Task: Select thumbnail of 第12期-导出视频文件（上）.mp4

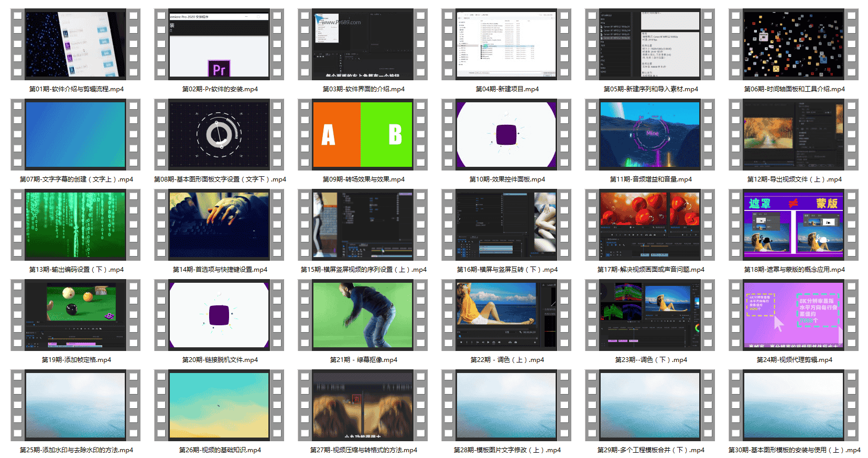Action: 794,134
